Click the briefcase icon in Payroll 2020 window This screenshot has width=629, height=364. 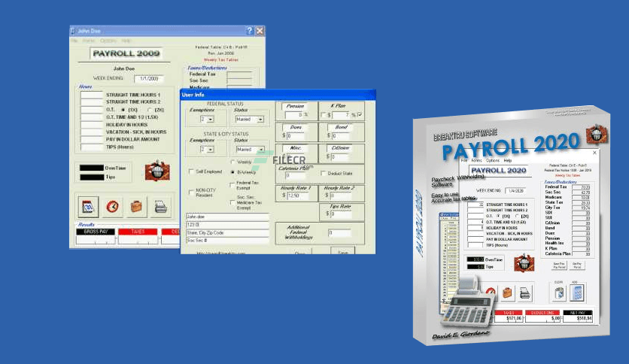pos(507,293)
